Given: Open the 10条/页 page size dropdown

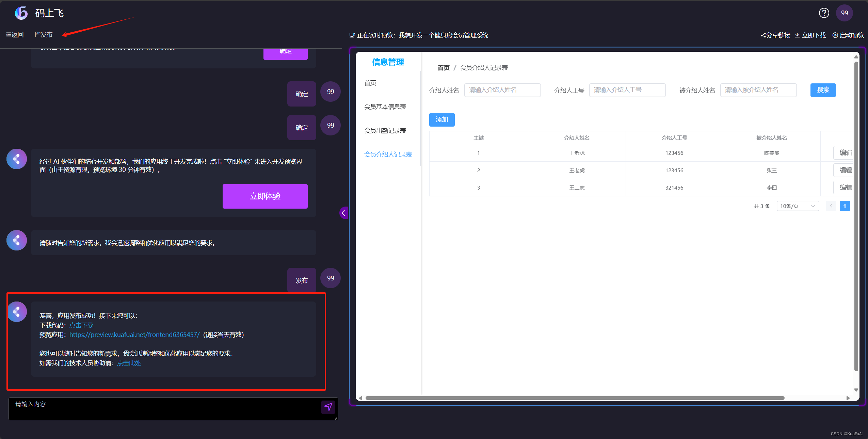Looking at the screenshot, I should [x=797, y=206].
